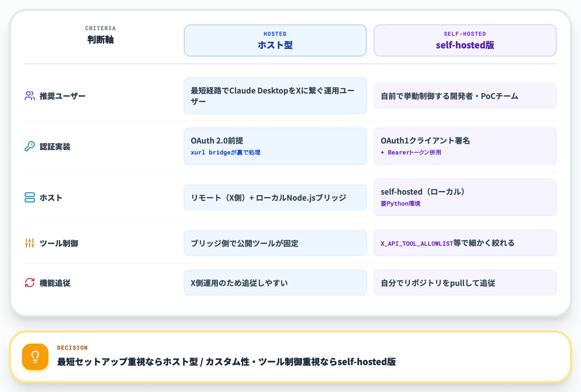Click the リモート（X側）+ ローカルNode.jsブリッジ cell
This screenshot has height=392, width=581.
pos(275,197)
